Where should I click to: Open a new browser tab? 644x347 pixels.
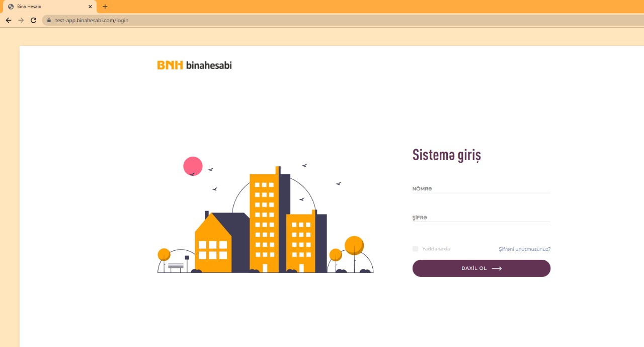click(x=105, y=7)
